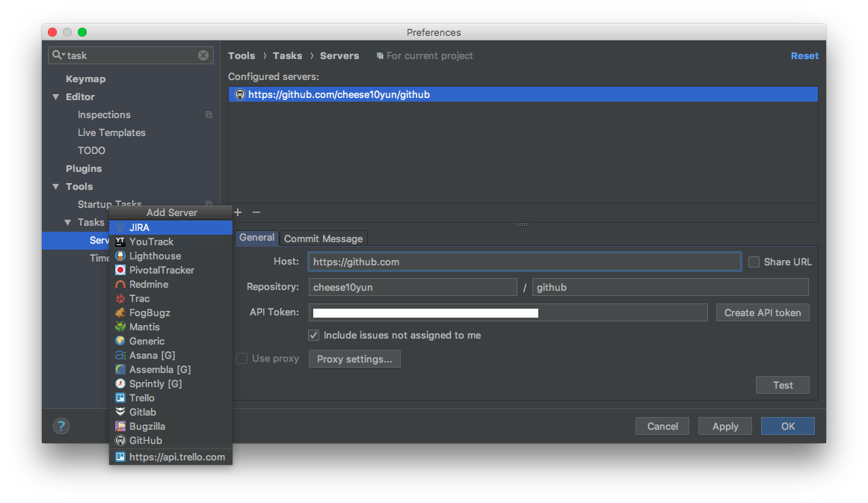Tick the Use proxy checkbox

tap(242, 359)
